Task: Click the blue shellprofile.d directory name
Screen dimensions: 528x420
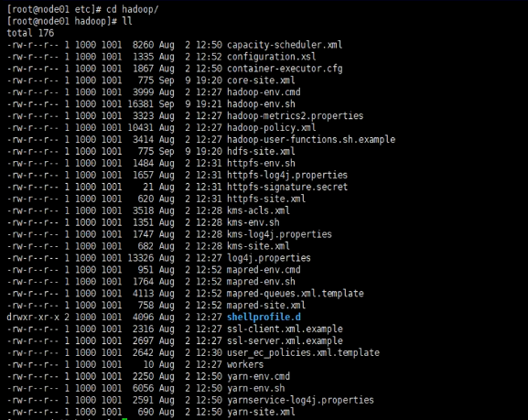Action: coord(264,317)
